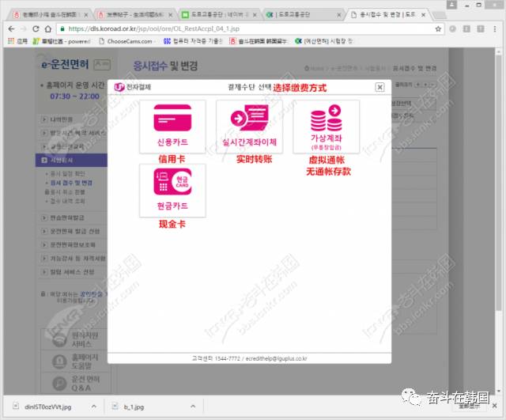Bookmark this page with the star icon
Image resolution: width=506 pixels, height=420 pixels.
(438, 28)
